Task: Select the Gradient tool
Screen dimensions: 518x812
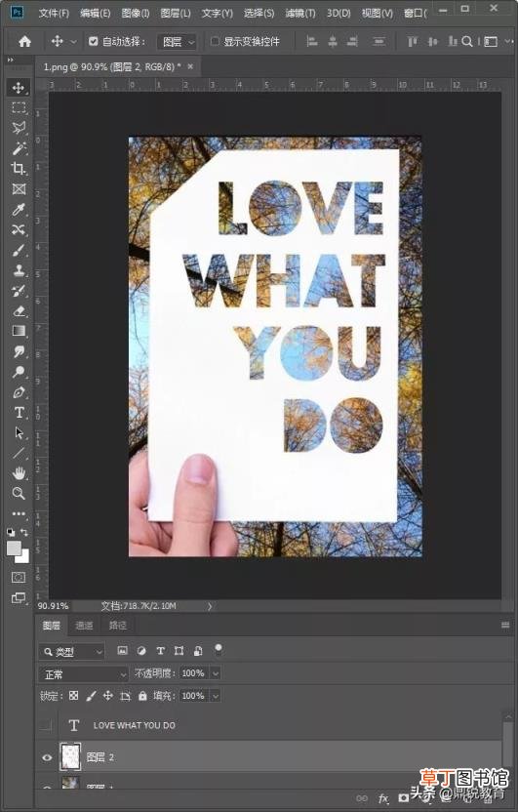Action: pos(19,331)
